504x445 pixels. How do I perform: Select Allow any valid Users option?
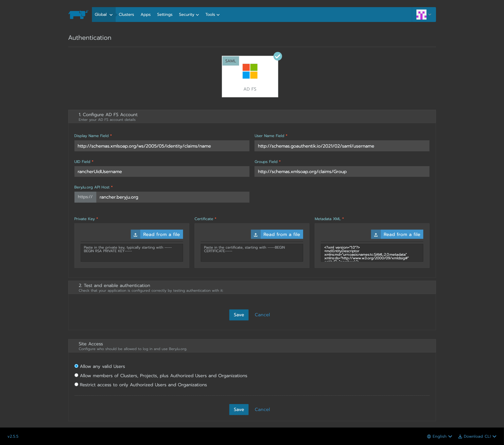(x=77, y=366)
